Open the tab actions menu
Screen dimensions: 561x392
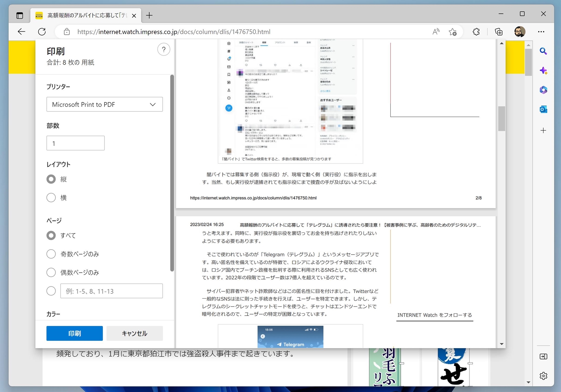coord(20,15)
